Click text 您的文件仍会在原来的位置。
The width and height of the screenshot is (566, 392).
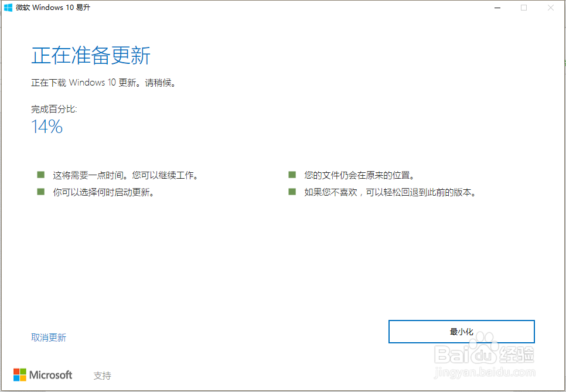[x=360, y=175]
